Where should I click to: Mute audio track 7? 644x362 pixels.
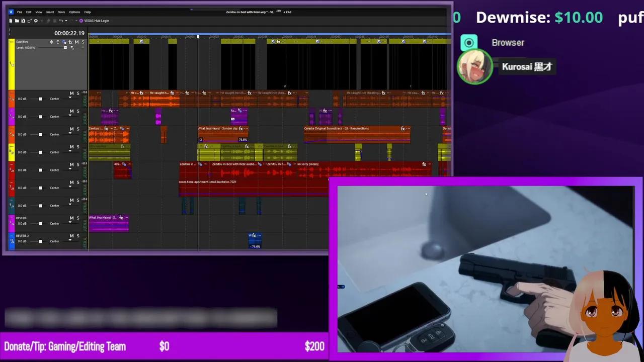[x=71, y=183]
